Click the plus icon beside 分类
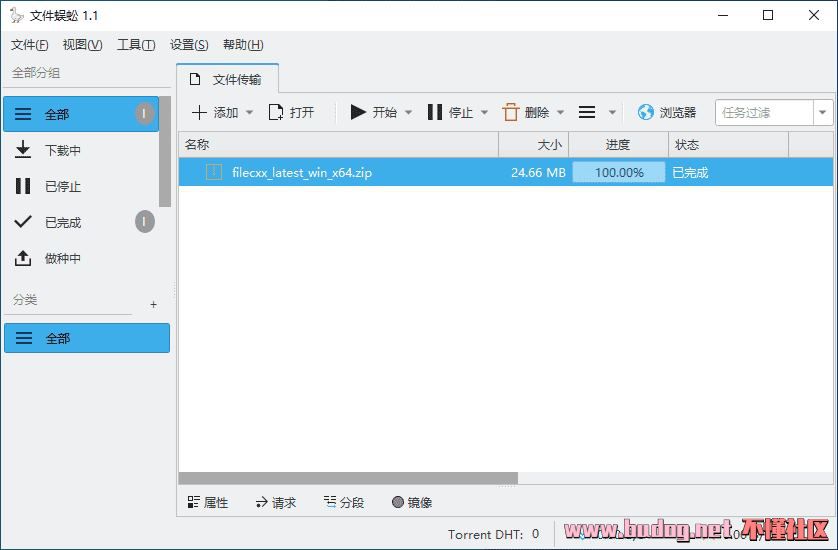 coord(153,304)
